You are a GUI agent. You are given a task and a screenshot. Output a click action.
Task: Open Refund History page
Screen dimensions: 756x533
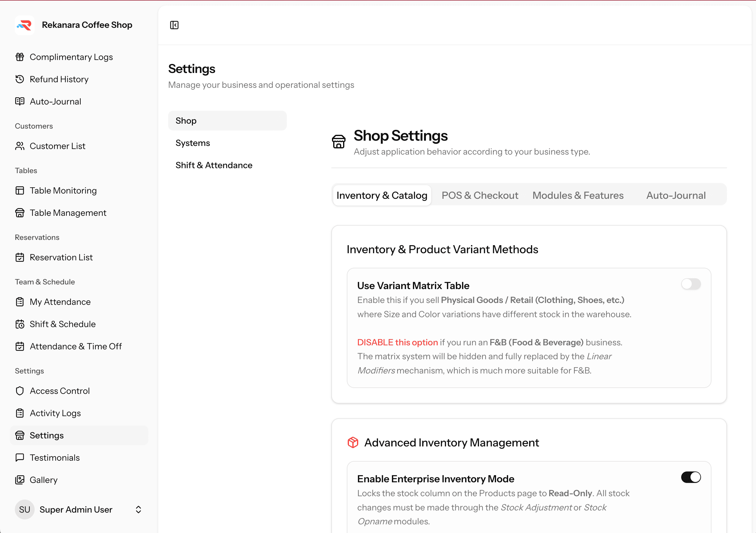[79, 79]
